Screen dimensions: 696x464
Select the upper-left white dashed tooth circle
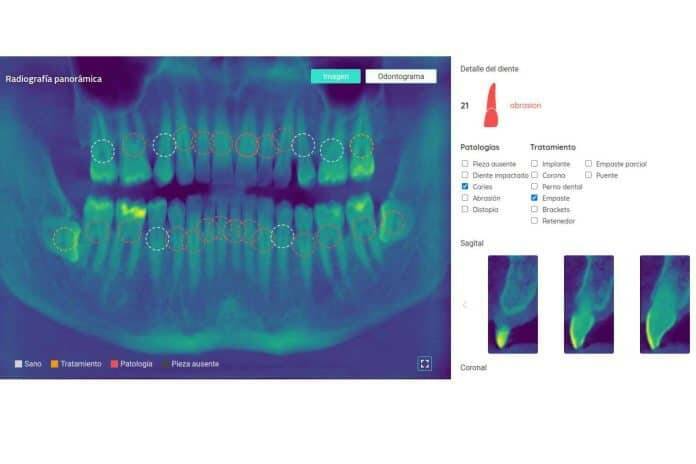[x=102, y=151]
